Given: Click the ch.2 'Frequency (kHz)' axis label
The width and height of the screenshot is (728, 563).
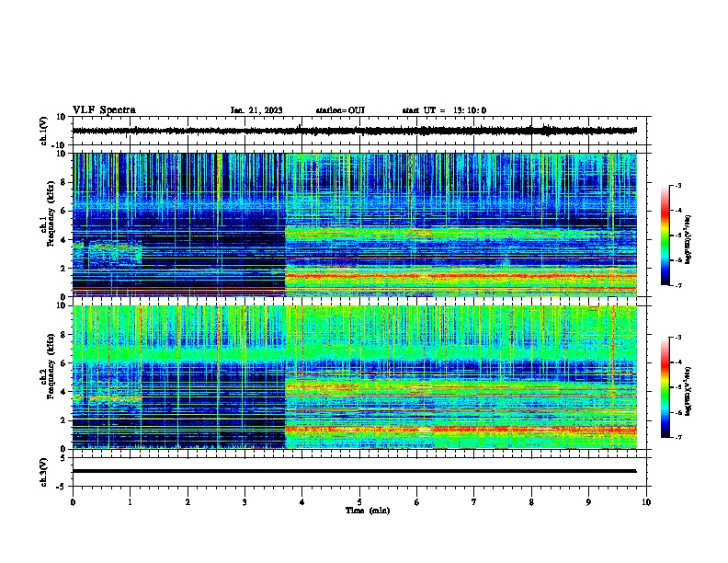Looking at the screenshot, I should [x=51, y=366].
